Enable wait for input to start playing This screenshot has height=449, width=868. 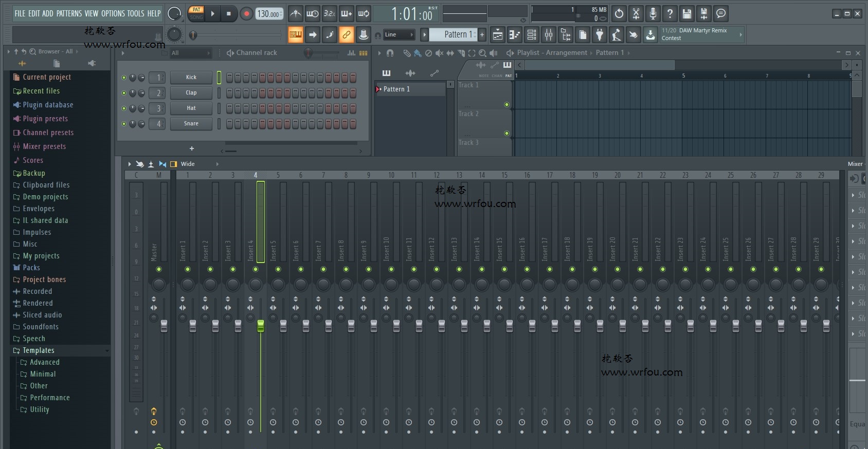point(312,14)
